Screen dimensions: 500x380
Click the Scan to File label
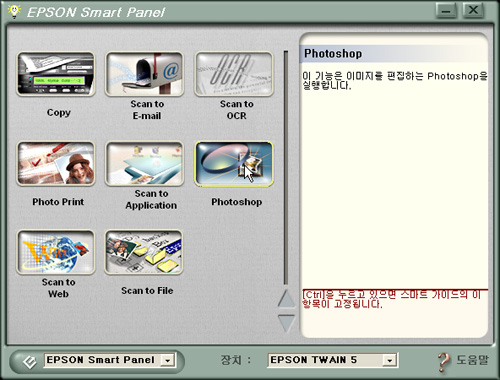(x=147, y=291)
